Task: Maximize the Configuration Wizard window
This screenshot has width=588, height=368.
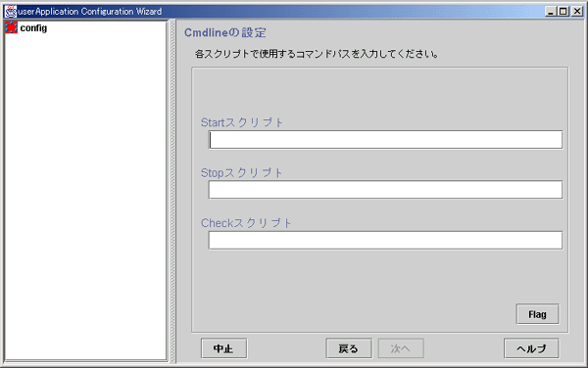Action: click(x=563, y=11)
